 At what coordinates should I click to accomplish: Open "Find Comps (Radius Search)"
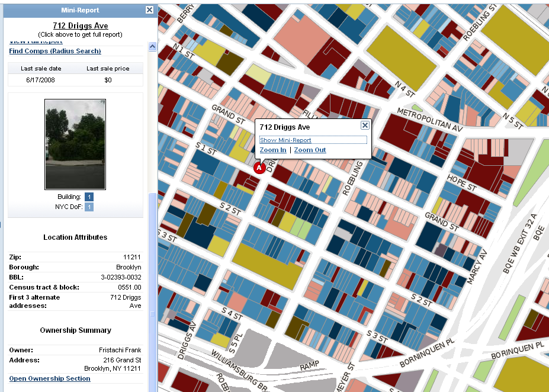(56, 51)
